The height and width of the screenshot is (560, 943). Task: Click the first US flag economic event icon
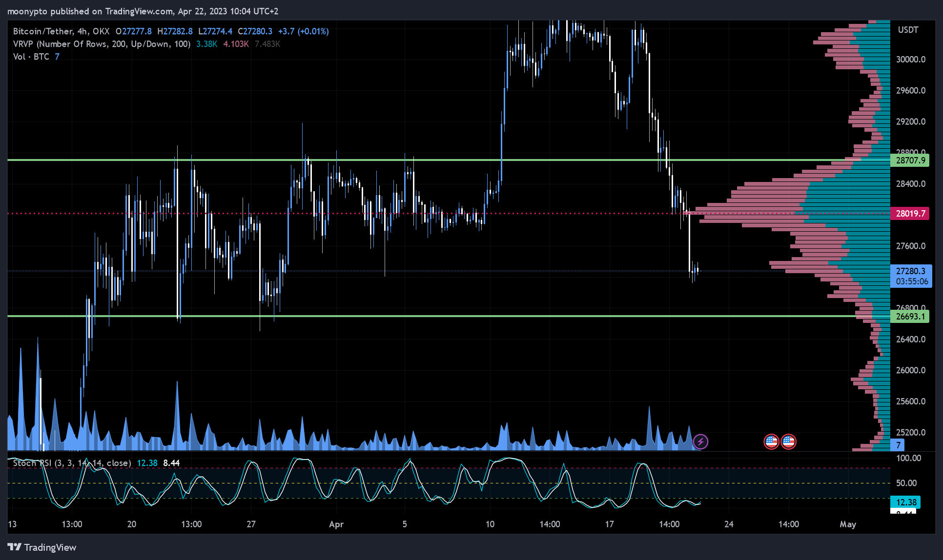click(771, 442)
